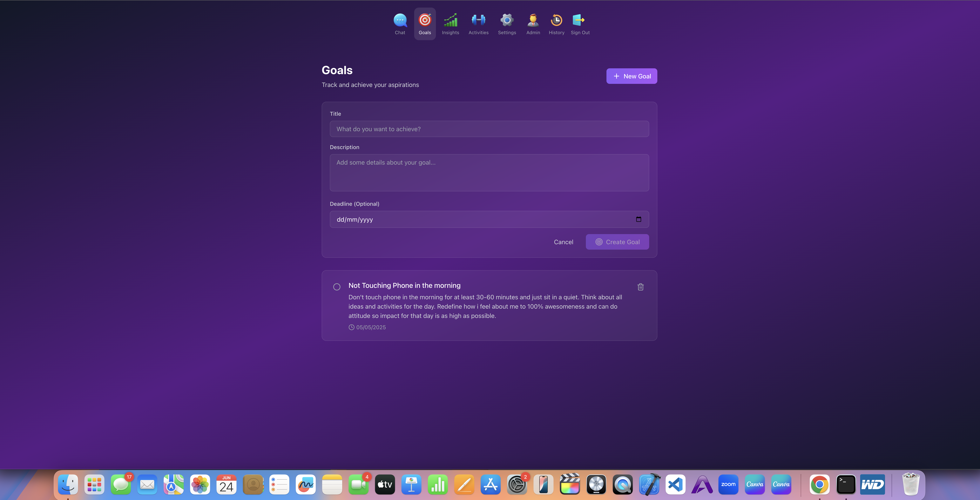980x500 pixels.
Task: Click the goal title Not Touching Phone
Action: [404, 285]
